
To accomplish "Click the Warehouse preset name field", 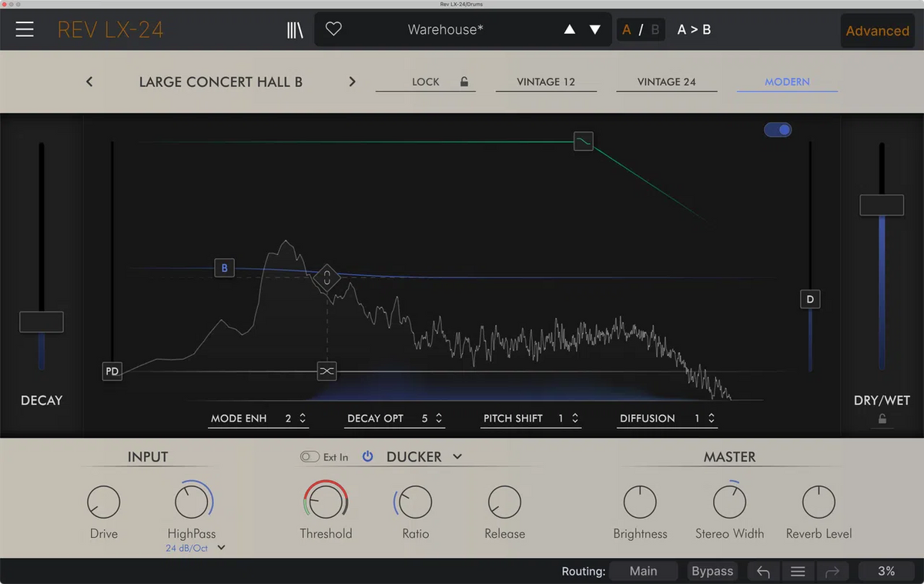I will pyautogui.click(x=445, y=29).
